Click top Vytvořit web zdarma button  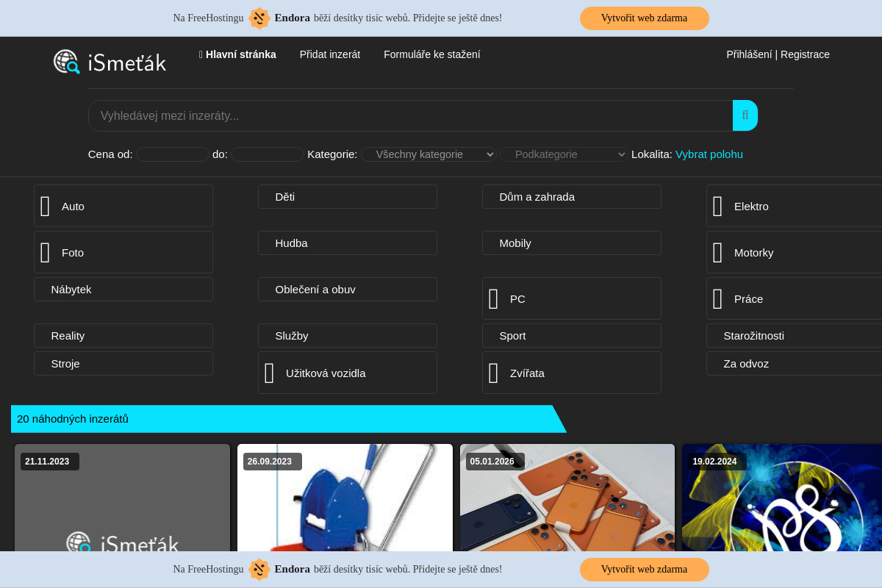pyautogui.click(x=645, y=18)
